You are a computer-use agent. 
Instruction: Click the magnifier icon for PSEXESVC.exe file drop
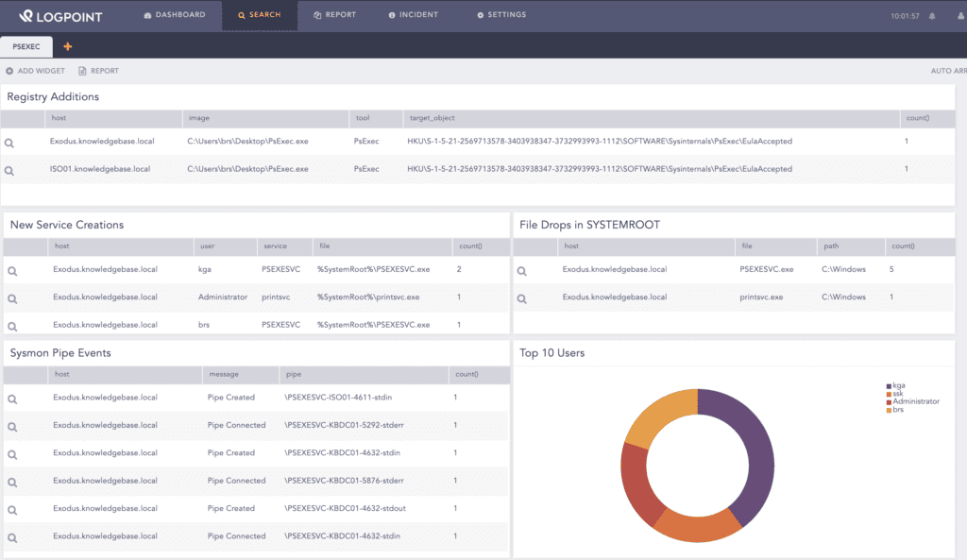(x=522, y=269)
